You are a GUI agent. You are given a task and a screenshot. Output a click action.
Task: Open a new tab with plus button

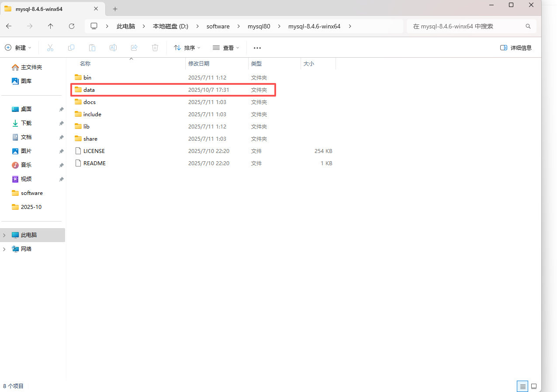115,9
